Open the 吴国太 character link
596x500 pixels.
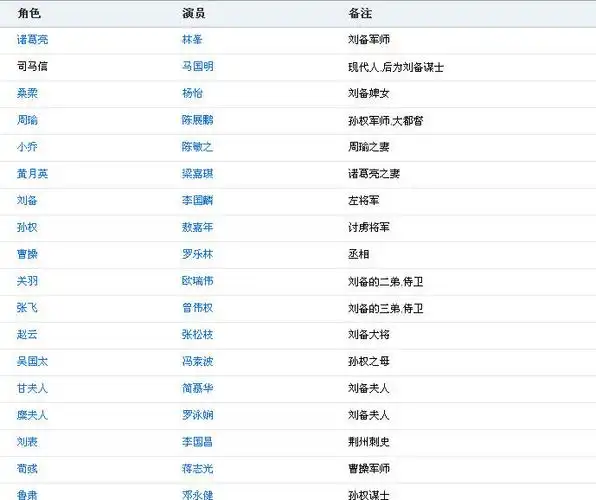point(32,361)
